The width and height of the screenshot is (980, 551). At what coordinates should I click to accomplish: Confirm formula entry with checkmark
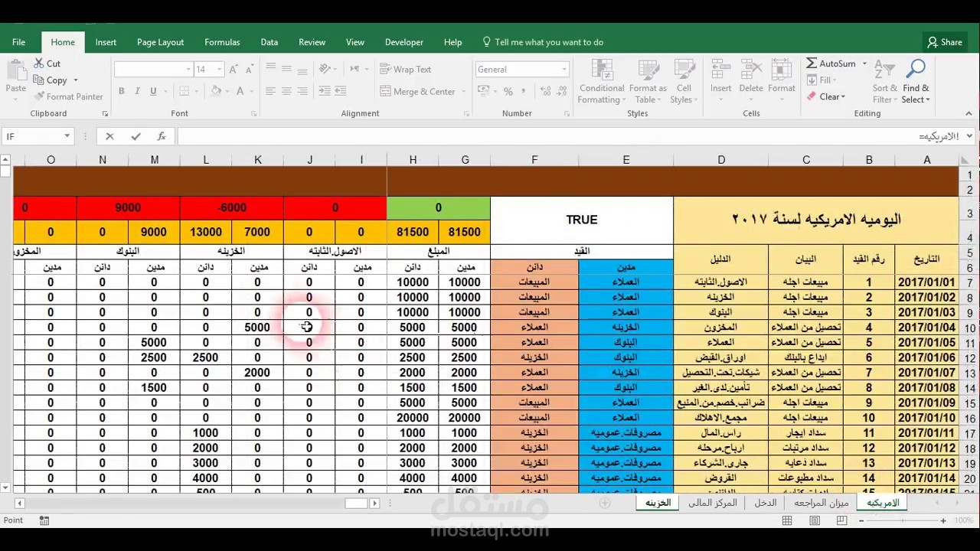point(136,136)
